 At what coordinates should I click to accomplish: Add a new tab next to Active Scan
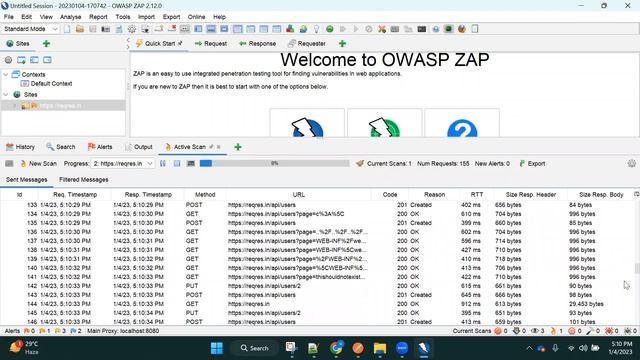coord(238,147)
